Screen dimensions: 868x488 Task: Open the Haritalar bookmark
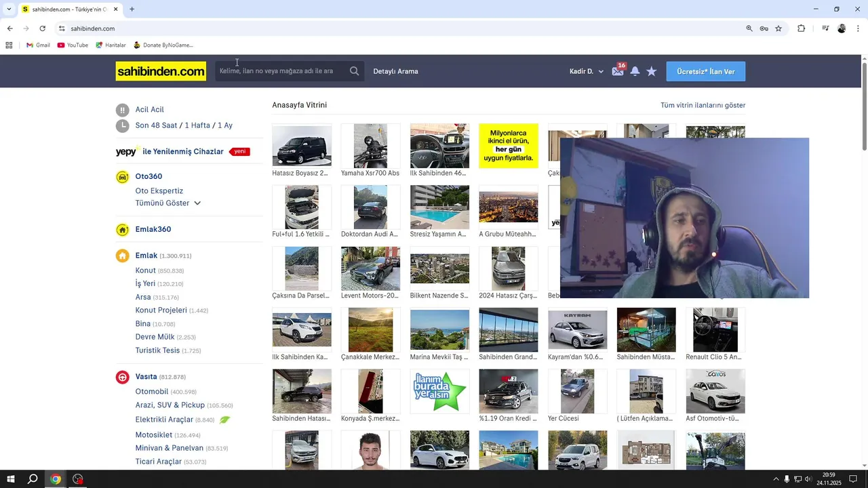click(x=111, y=45)
